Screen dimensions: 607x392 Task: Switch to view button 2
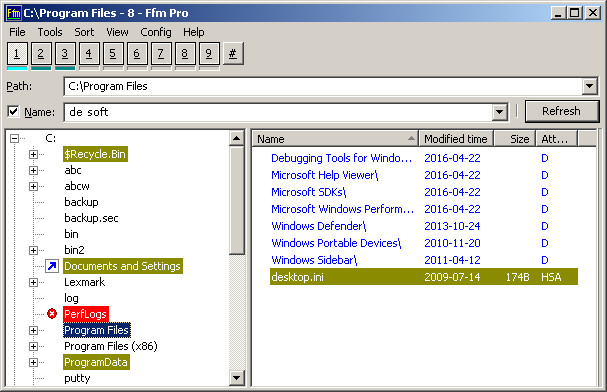(x=41, y=53)
